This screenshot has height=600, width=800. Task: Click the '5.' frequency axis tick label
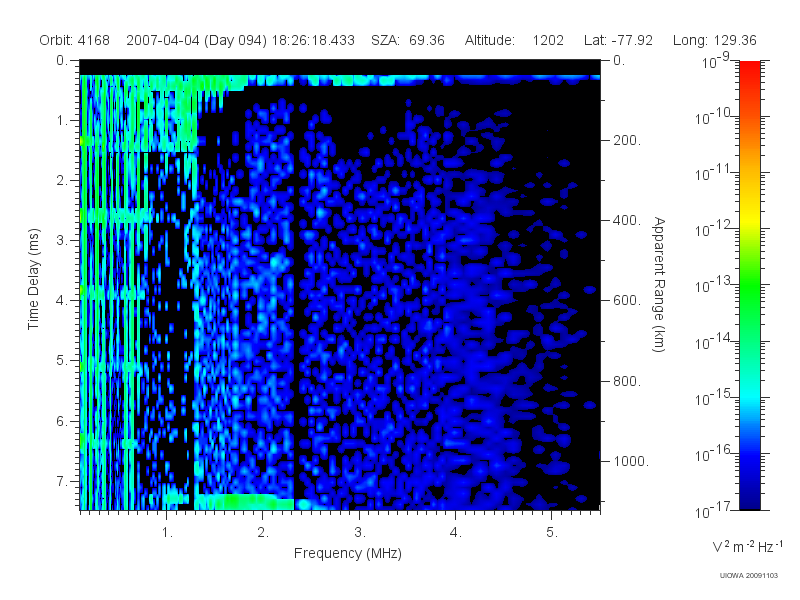click(552, 532)
